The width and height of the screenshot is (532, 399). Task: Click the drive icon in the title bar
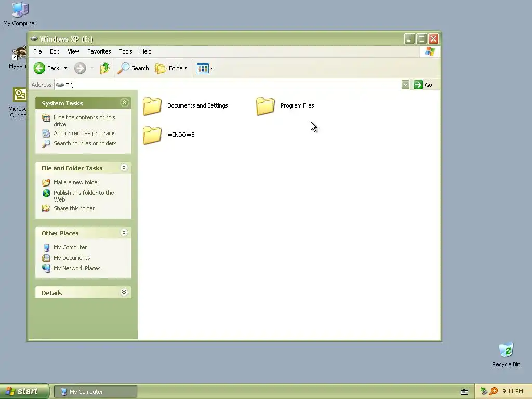(34, 38)
